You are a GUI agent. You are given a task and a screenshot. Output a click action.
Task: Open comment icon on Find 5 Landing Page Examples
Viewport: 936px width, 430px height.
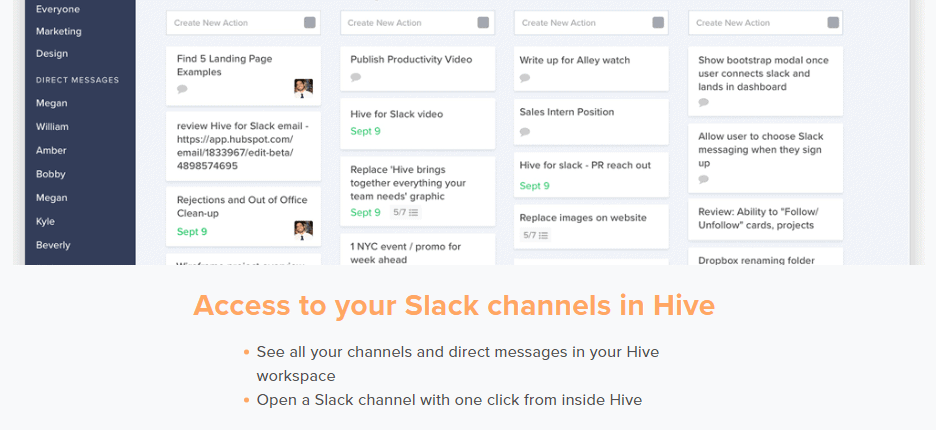[182, 89]
